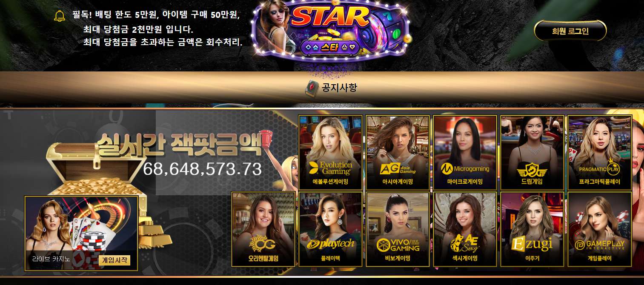This screenshot has height=285, width=644.
Task: Launch the Playtech game tile
Action: tap(330, 229)
